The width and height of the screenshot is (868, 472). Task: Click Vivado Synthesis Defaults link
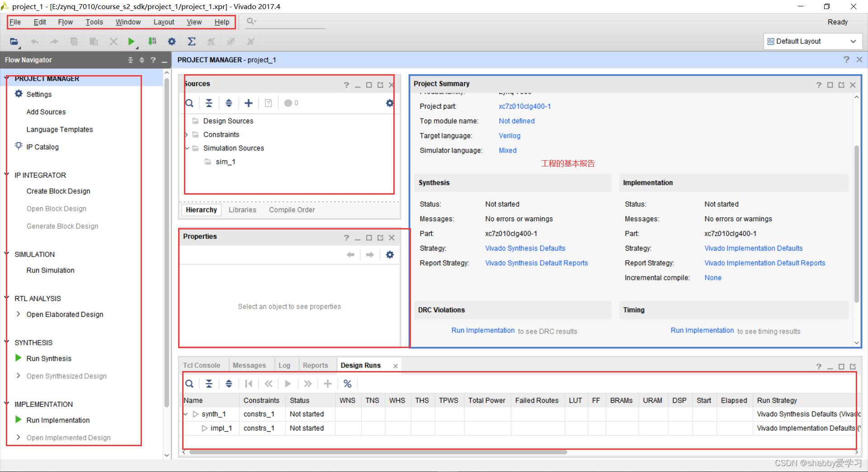[x=525, y=248]
